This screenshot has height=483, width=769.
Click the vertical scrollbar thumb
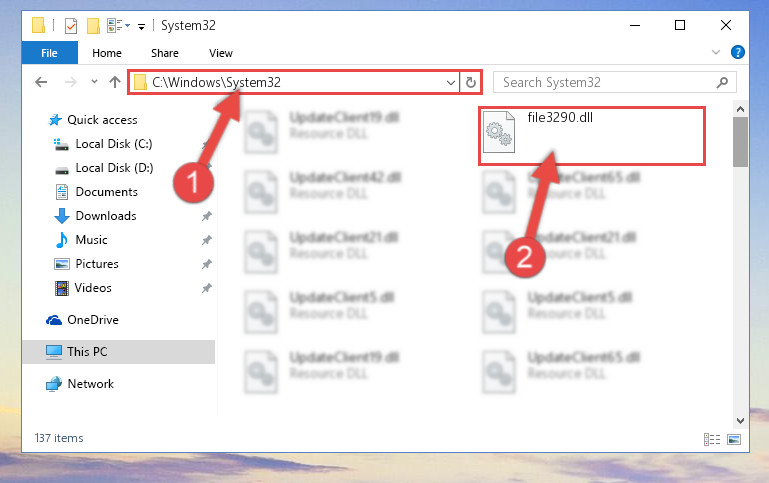coord(740,142)
